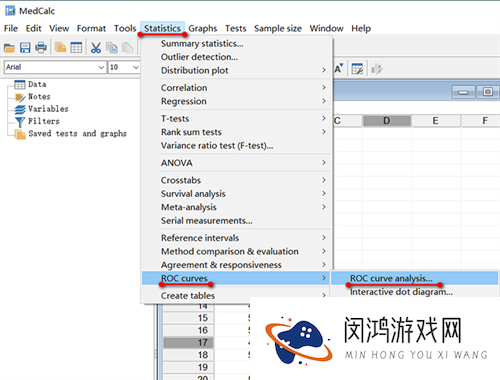Image resolution: width=500 pixels, height=380 pixels.
Task: Restore the inner spreadsheet window
Action: click(x=488, y=92)
